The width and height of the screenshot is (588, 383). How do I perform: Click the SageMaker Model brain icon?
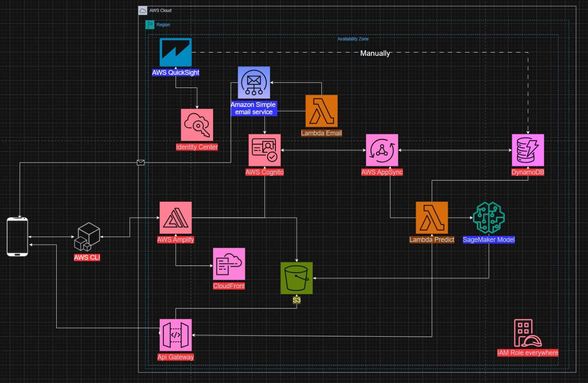[x=489, y=218]
